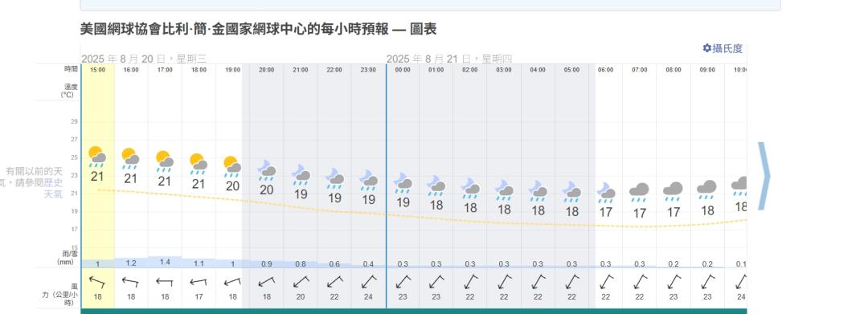Select the 06:00 hour column header
868x314 pixels.
pos(606,70)
